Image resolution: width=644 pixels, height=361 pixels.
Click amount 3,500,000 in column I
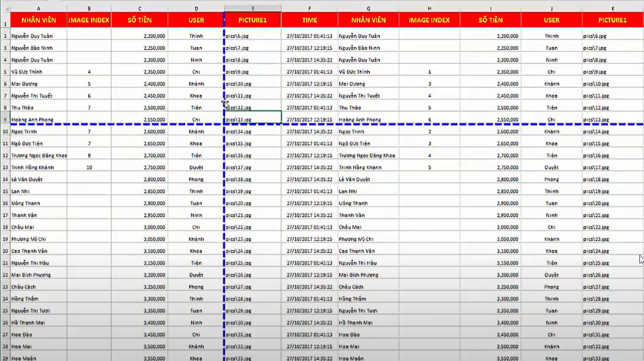[490, 347]
